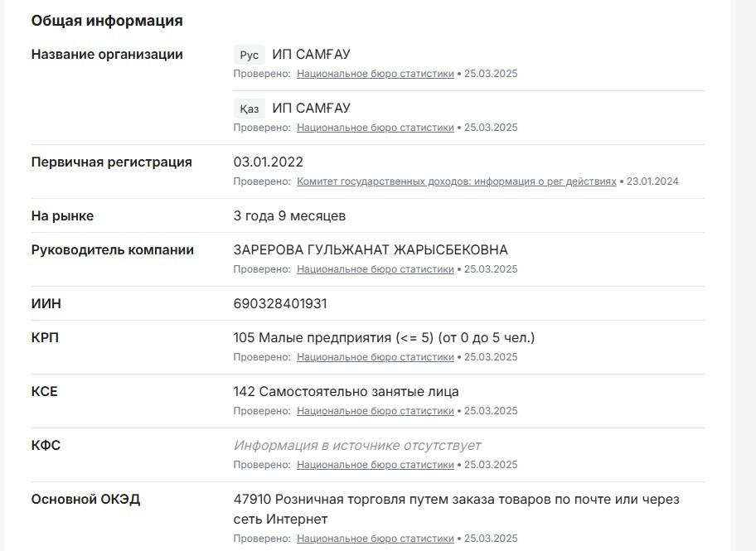Open statistics bureau link under Russian organization name
The image size is (756, 551).
tap(376, 74)
